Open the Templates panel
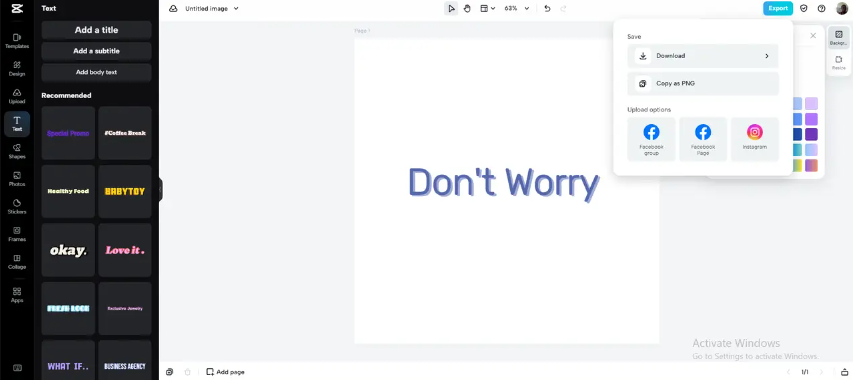Image resolution: width=853 pixels, height=380 pixels. (17, 41)
